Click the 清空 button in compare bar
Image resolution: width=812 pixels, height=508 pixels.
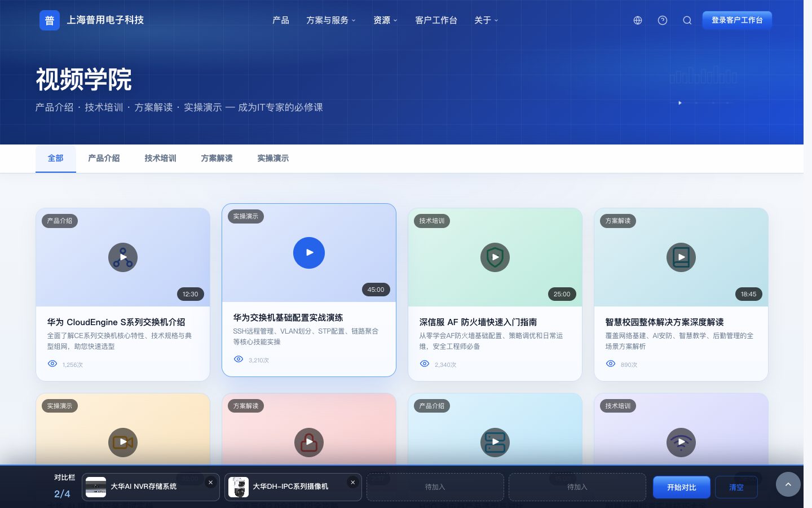(x=736, y=487)
